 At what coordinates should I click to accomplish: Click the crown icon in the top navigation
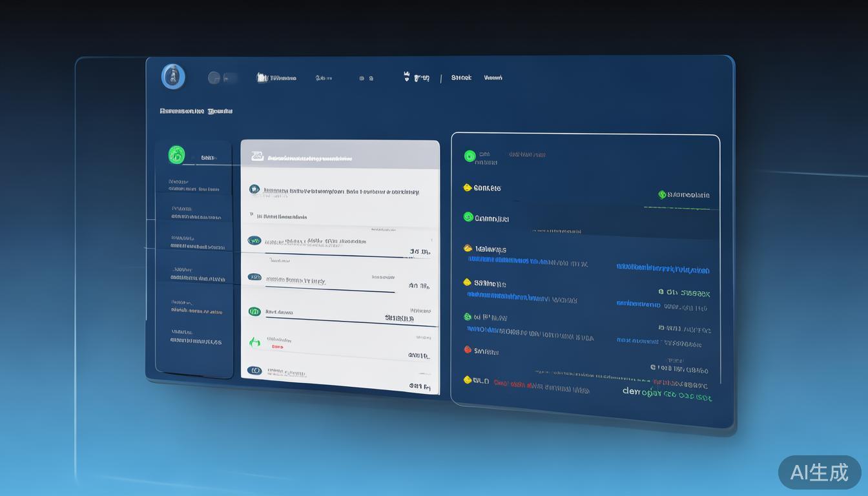[x=406, y=77]
